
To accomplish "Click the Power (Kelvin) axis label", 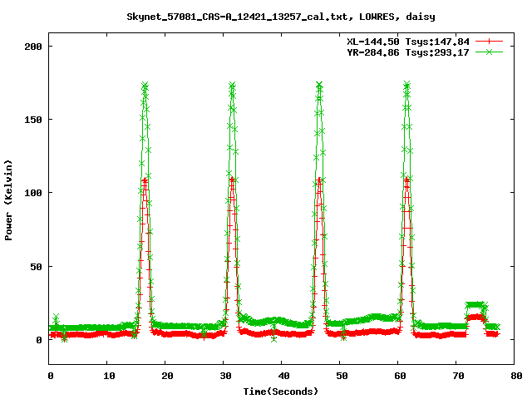I will click(8, 200).
